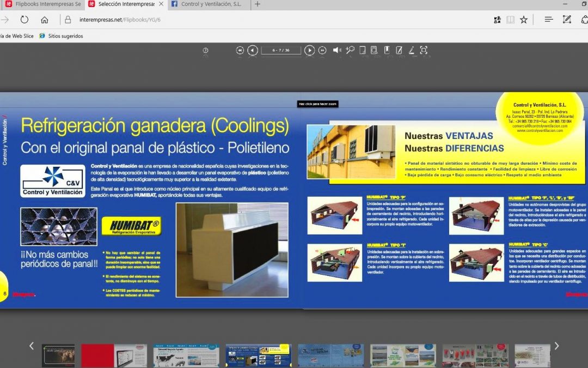Switch to Flipbooks Interempresas tab

pos(43,4)
